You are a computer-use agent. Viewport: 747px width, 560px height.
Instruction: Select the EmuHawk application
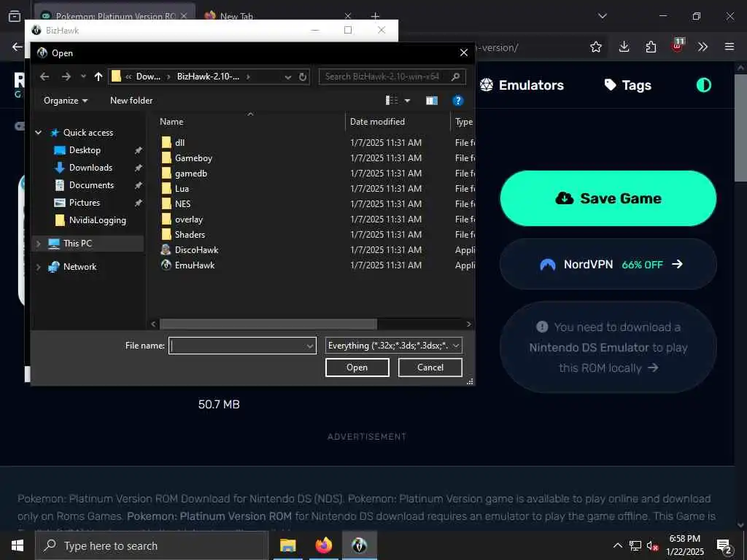(x=194, y=265)
